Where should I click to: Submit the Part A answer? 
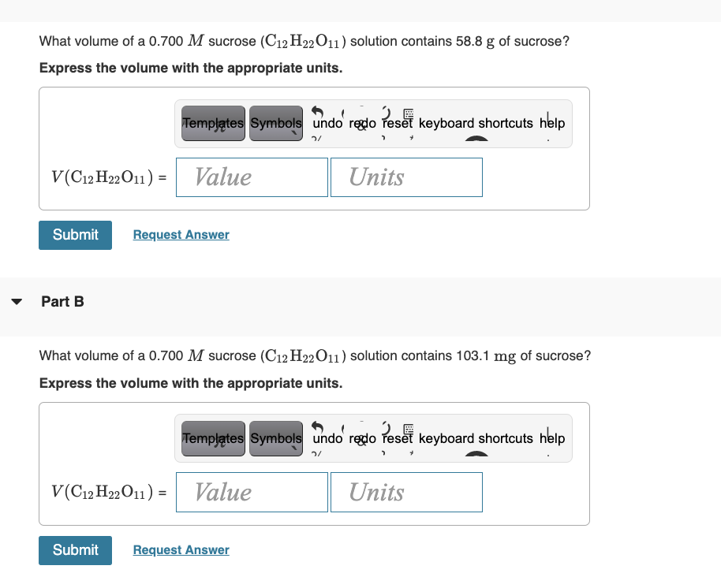75,235
